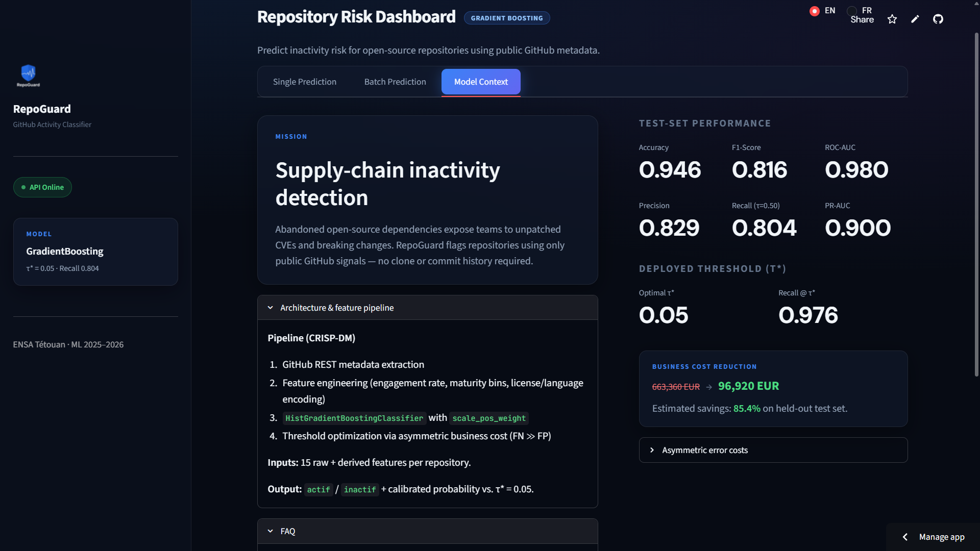This screenshot has width=980, height=551.
Task: Select the EN language radio button
Action: [815, 11]
